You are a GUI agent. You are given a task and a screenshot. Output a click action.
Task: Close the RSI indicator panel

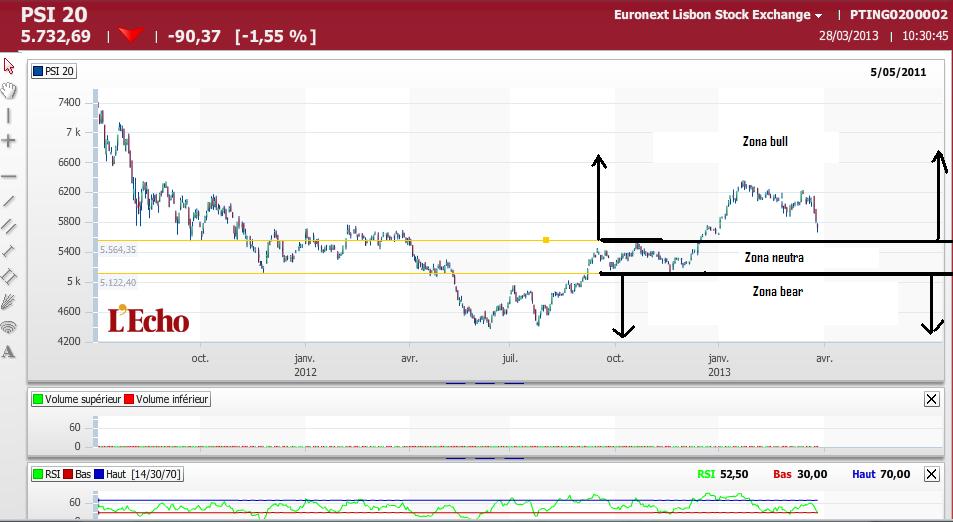pos(931,474)
